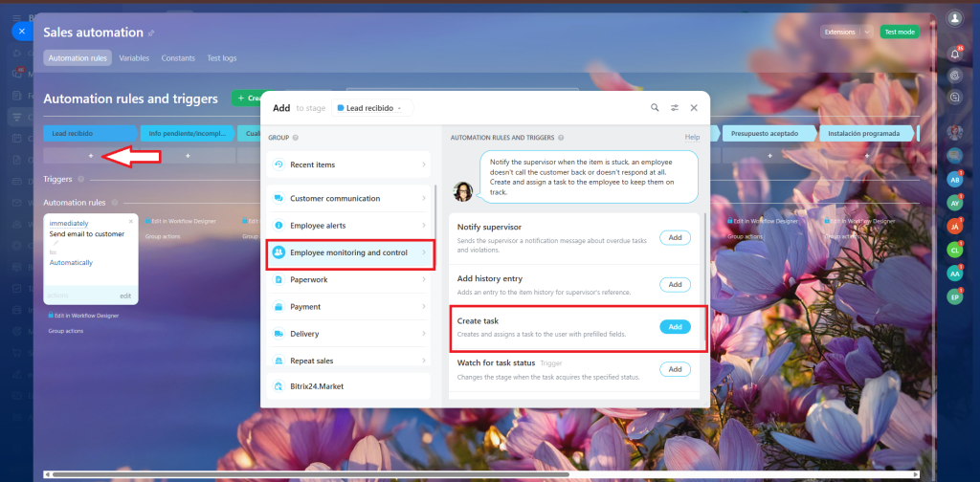This screenshot has height=482, width=980.
Task: Expand the Extensions dropdown arrow
Action: click(x=867, y=32)
